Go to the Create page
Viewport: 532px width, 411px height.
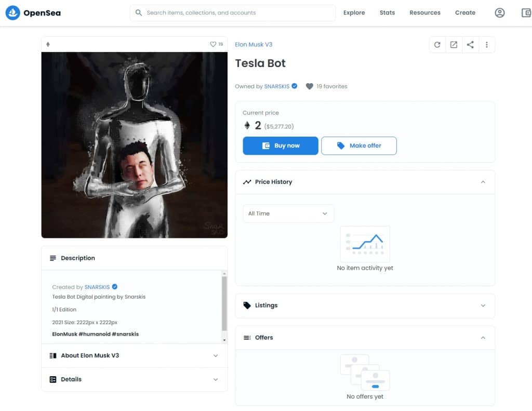coord(465,13)
